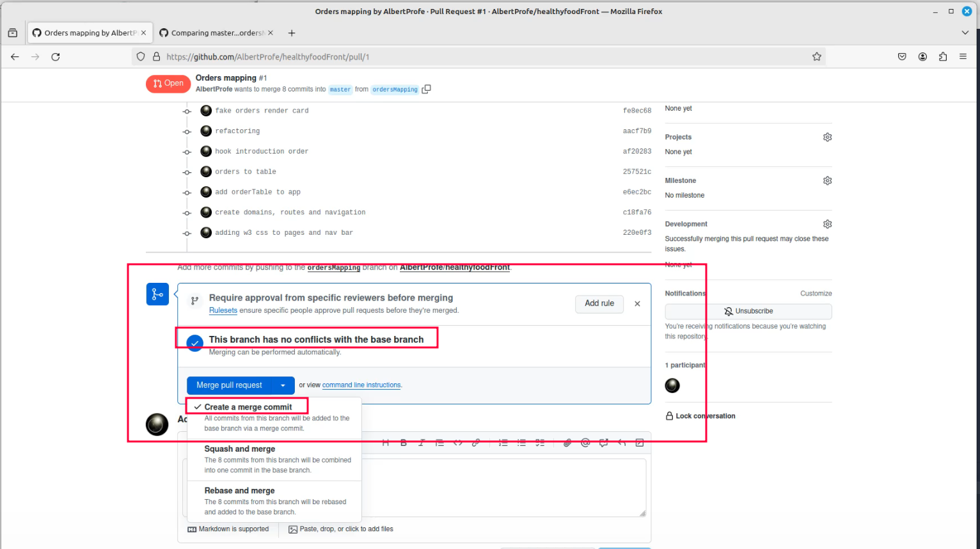The width and height of the screenshot is (980, 549).
Task: Save page to Pocket
Action: 902,56
